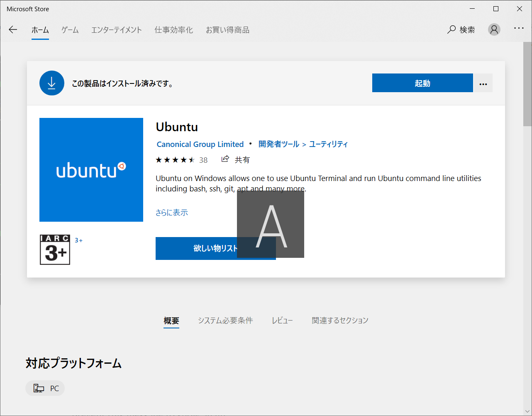Select the 概要 section tab

click(x=171, y=321)
